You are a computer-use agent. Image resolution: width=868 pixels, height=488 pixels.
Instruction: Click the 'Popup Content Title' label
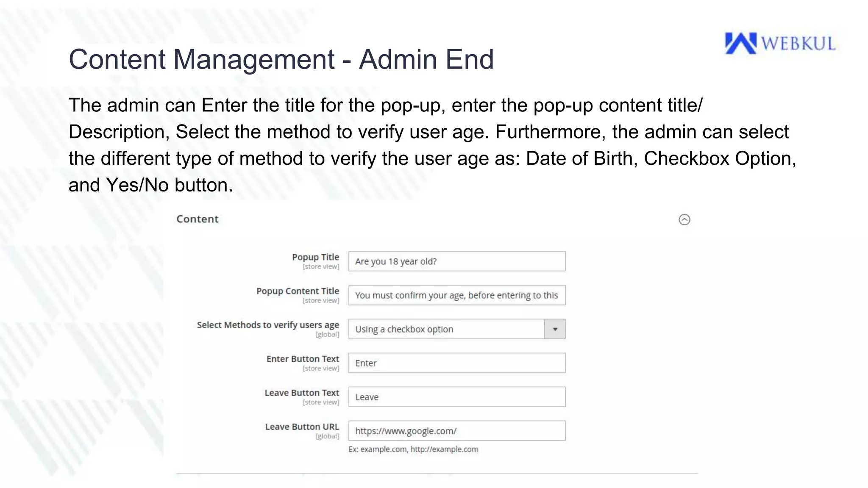[298, 291]
